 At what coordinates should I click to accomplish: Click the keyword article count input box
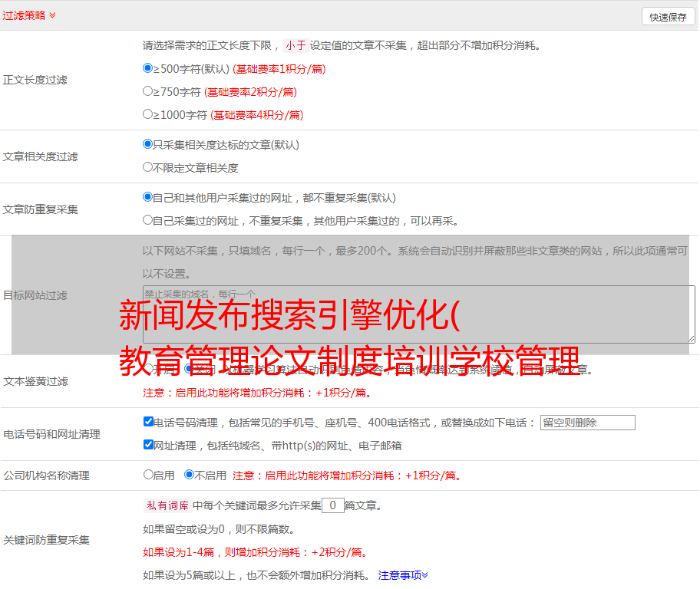[332, 505]
